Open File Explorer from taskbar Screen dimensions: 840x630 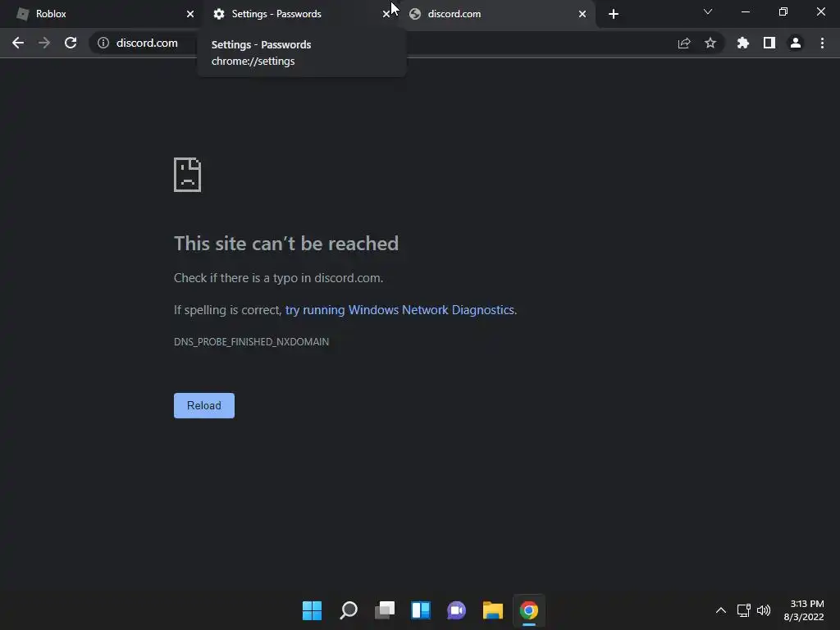click(x=493, y=610)
